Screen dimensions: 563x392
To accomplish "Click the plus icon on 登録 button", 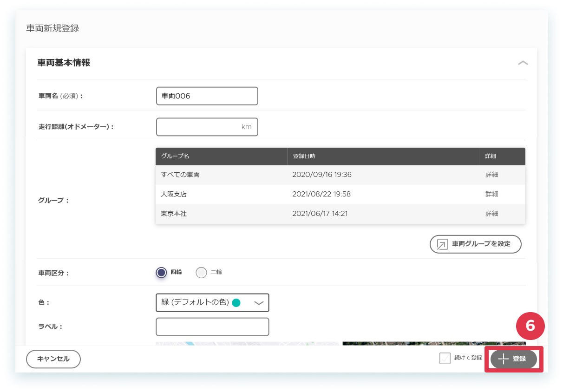I will [x=504, y=359].
